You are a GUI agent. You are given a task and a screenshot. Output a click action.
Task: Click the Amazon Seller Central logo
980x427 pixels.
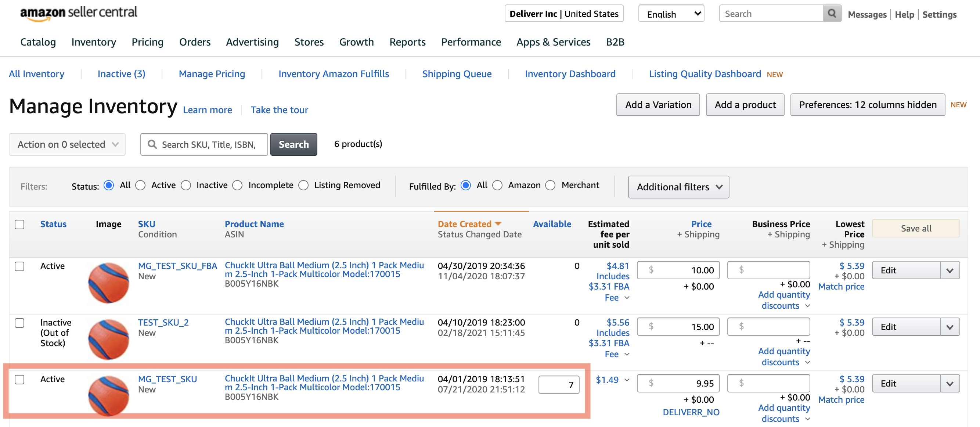pyautogui.click(x=78, y=13)
